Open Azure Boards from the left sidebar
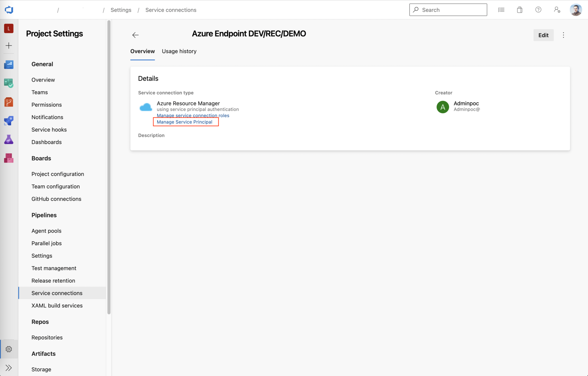 click(9, 83)
